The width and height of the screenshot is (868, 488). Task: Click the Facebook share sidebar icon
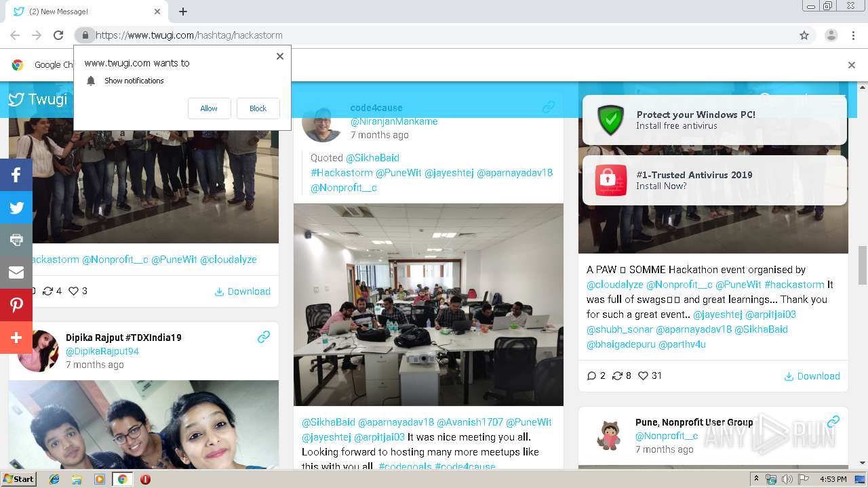[16, 175]
